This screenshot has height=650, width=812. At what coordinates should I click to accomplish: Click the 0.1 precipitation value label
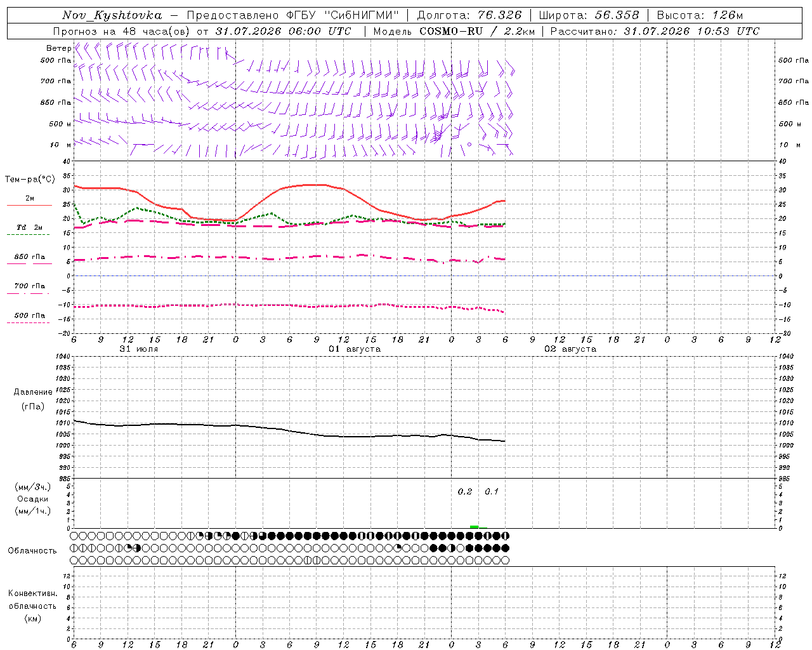point(492,491)
